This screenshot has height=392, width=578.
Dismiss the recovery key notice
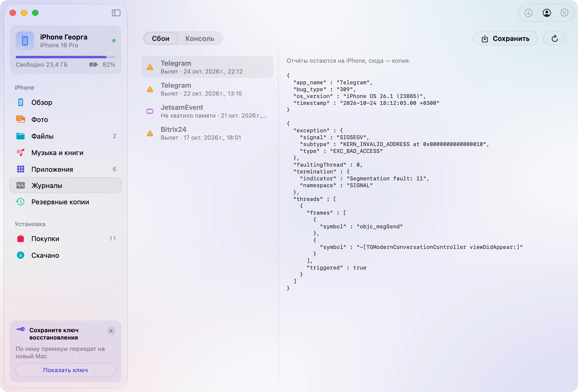coord(111,331)
